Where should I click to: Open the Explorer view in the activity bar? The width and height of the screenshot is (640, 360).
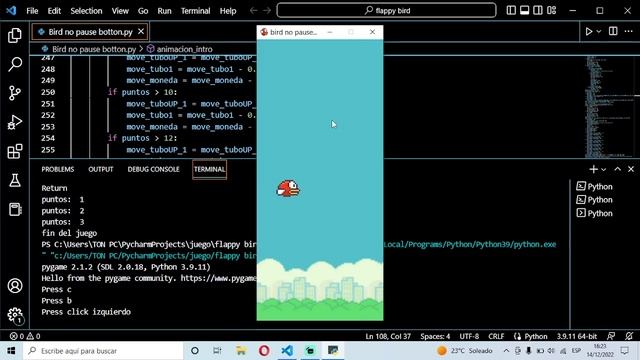(15, 36)
